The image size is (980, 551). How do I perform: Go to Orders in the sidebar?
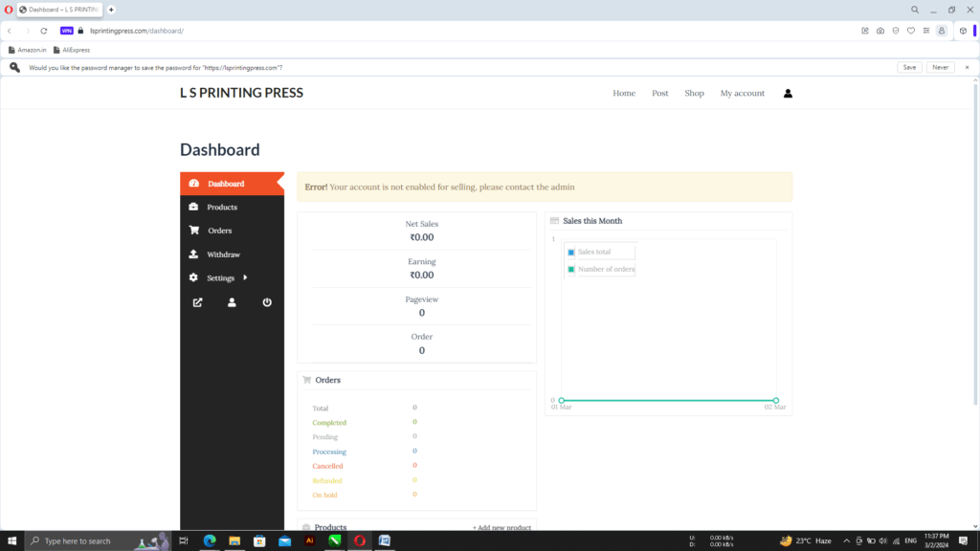click(232, 231)
